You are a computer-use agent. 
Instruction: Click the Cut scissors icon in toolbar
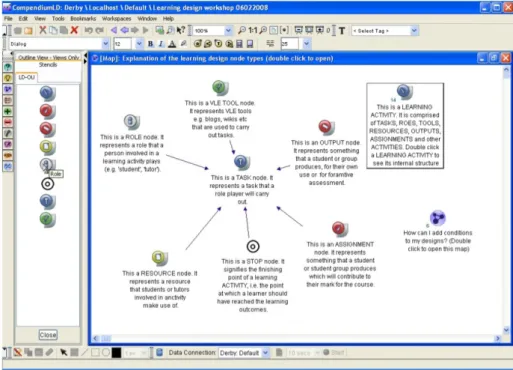(43, 30)
